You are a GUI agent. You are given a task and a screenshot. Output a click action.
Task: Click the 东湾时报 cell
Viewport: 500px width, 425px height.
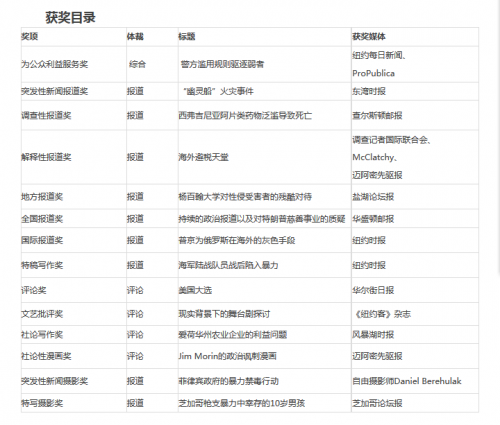(369, 91)
